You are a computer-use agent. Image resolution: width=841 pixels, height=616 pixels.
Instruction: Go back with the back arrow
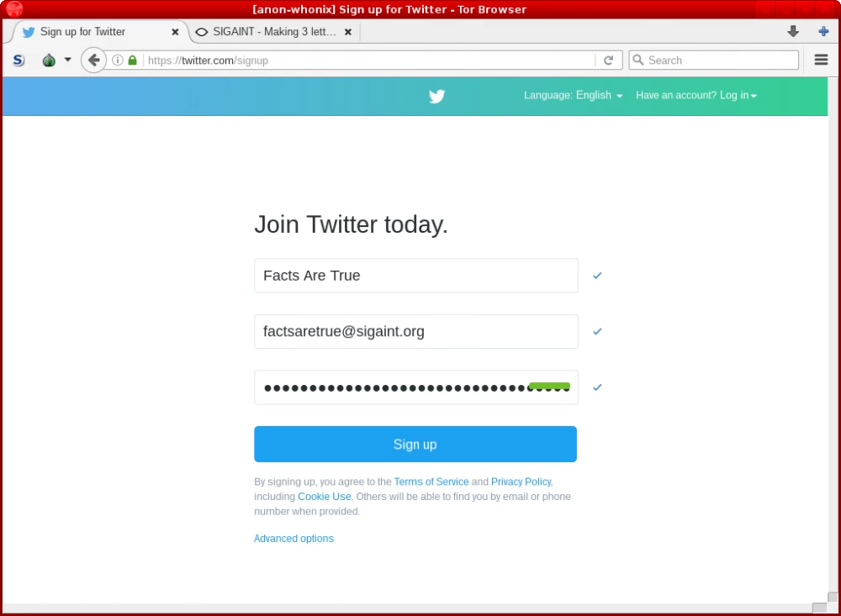94,60
